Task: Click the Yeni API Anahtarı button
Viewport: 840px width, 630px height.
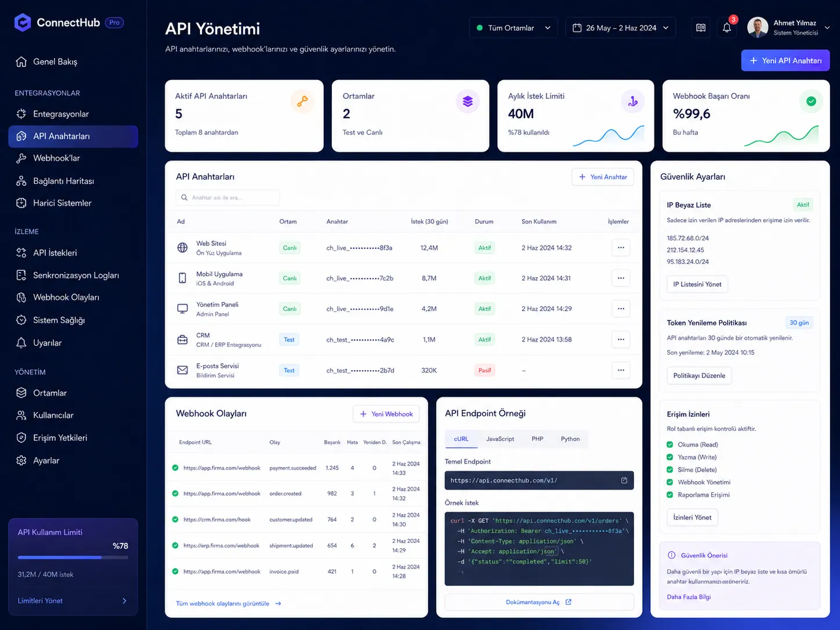Action: tap(785, 60)
